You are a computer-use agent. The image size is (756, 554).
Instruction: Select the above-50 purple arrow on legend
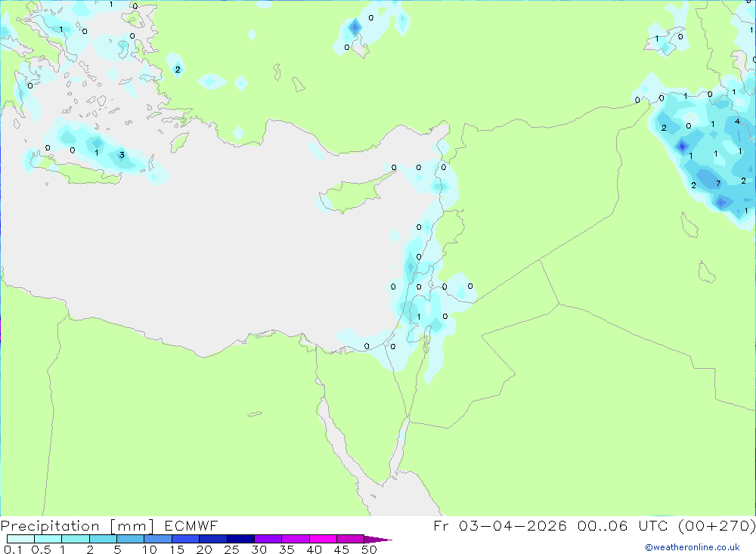(x=378, y=539)
